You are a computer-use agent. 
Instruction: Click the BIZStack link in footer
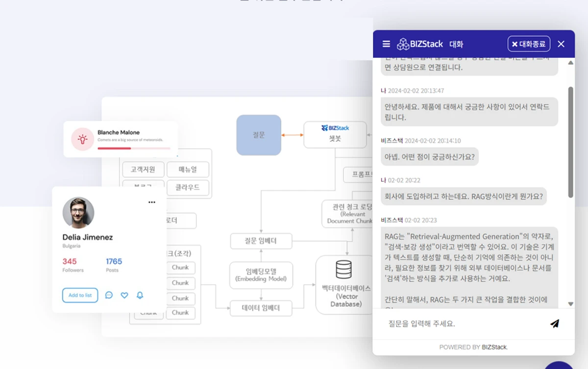[494, 347]
